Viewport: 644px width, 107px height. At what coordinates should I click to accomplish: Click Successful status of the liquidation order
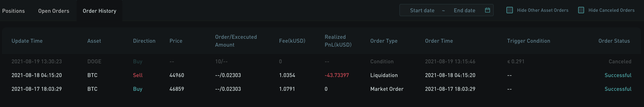pyautogui.click(x=617, y=75)
